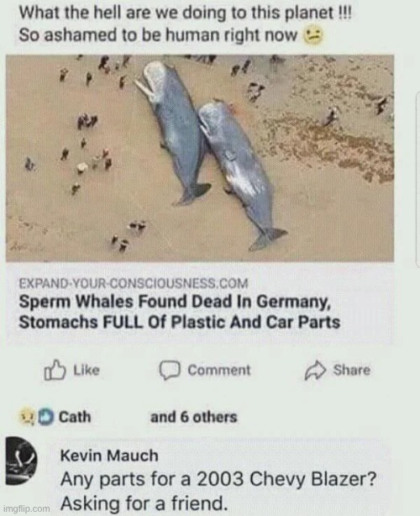Click the Comment button label

click(219, 371)
